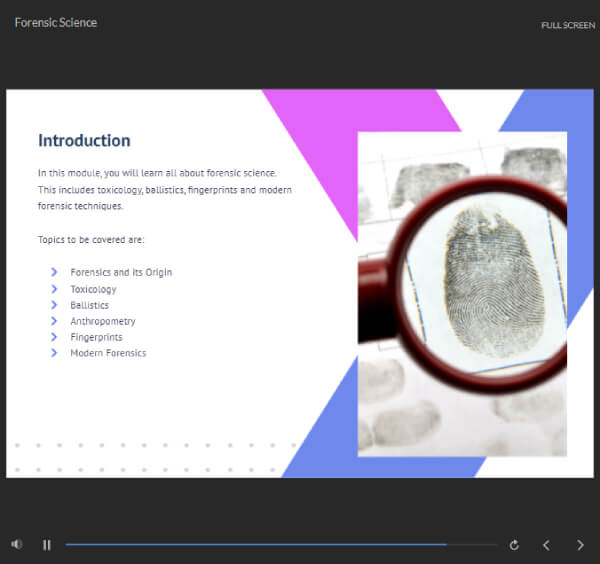Click the Introduction heading

coord(84,140)
